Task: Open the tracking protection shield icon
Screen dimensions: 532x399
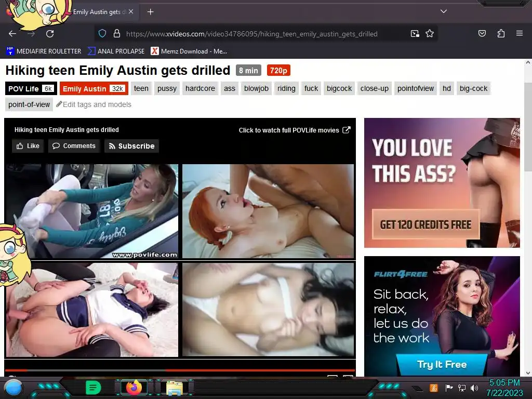Action: 102,34
